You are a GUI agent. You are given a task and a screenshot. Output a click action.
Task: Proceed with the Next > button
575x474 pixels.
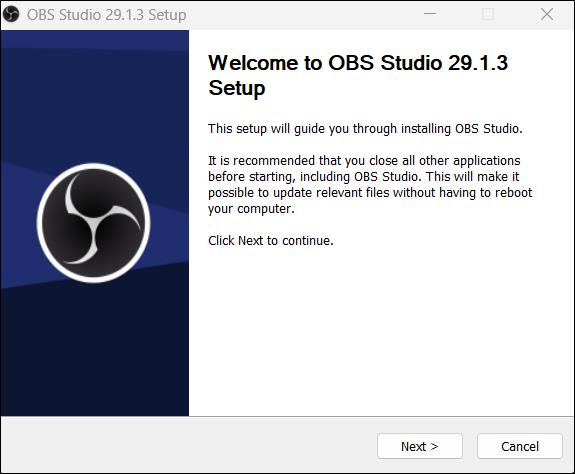(420, 446)
